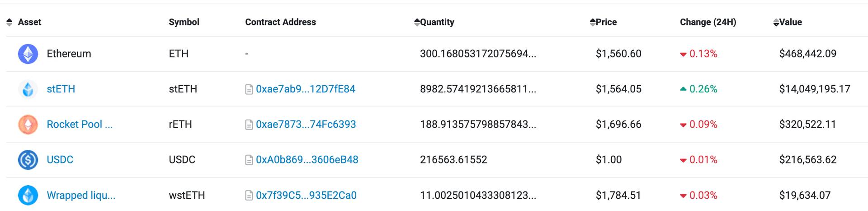The width and height of the screenshot is (868, 211).
Task: Open contract address 0xae7873...74Fc6393
Action: click(x=306, y=125)
